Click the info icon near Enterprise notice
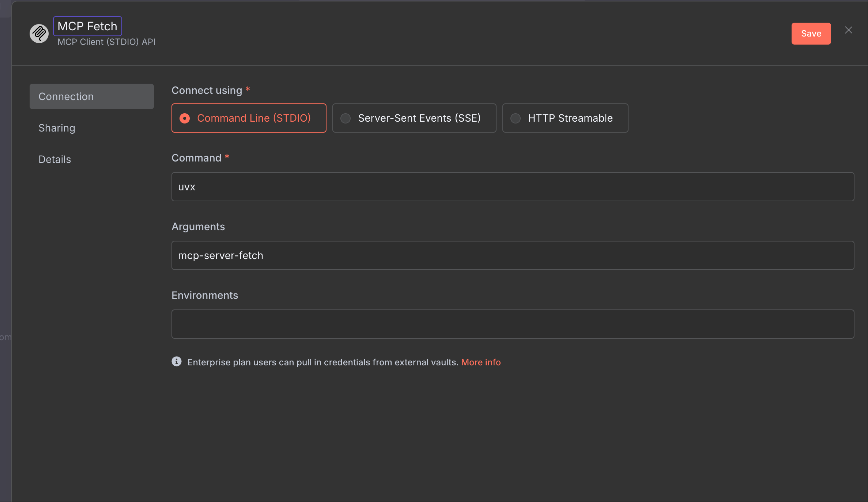 point(177,362)
